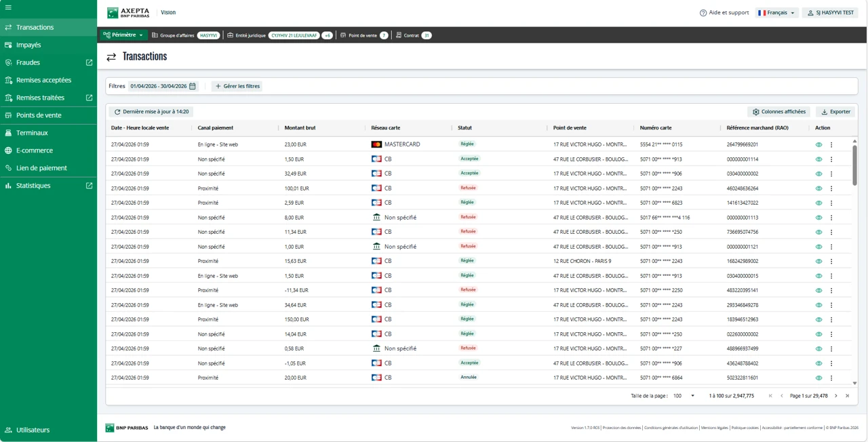This screenshot has height=442, width=868.
Task: Click the Statistiques external link icon
Action: click(x=89, y=186)
